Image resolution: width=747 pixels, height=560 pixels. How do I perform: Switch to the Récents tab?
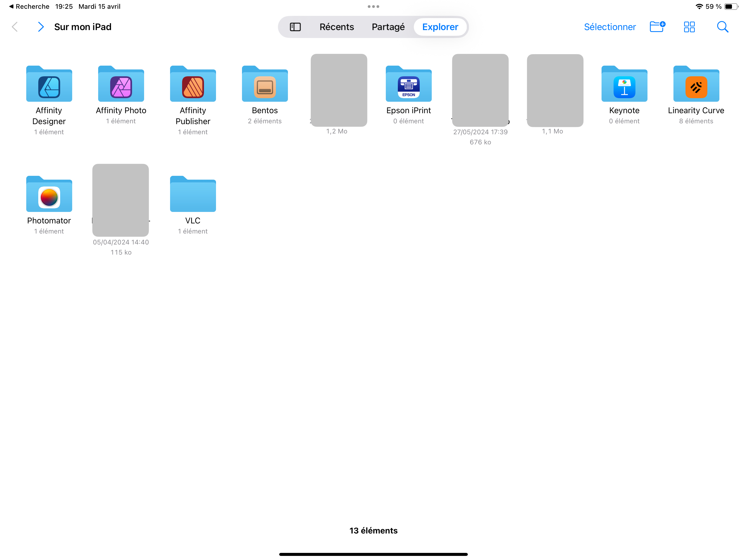pos(337,27)
